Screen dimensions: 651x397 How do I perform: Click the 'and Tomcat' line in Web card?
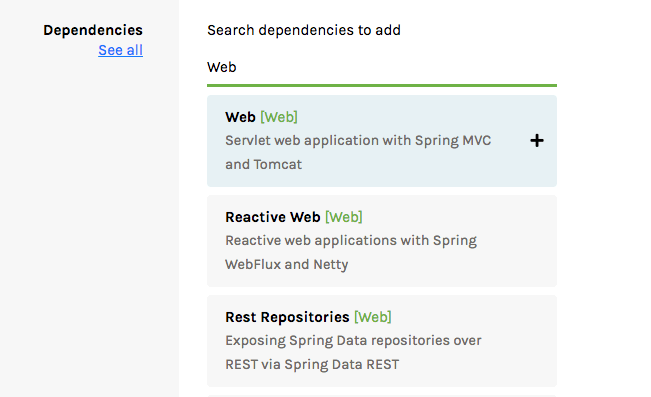tap(264, 164)
